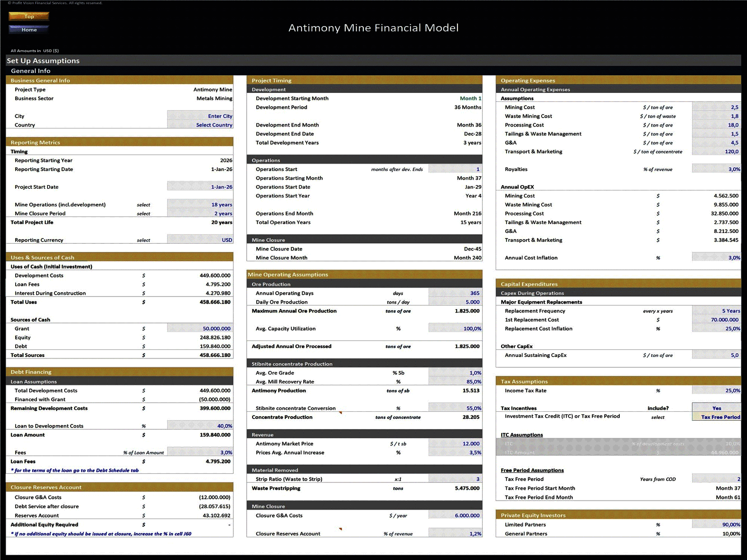
Task: Click the Total Project Life 20 years value
Action: click(222, 222)
